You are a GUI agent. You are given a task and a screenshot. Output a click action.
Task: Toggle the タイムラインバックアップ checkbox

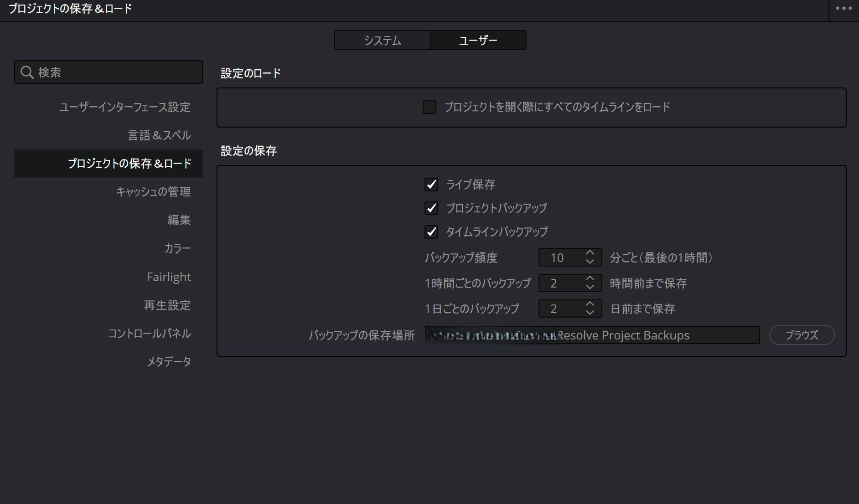coord(431,232)
